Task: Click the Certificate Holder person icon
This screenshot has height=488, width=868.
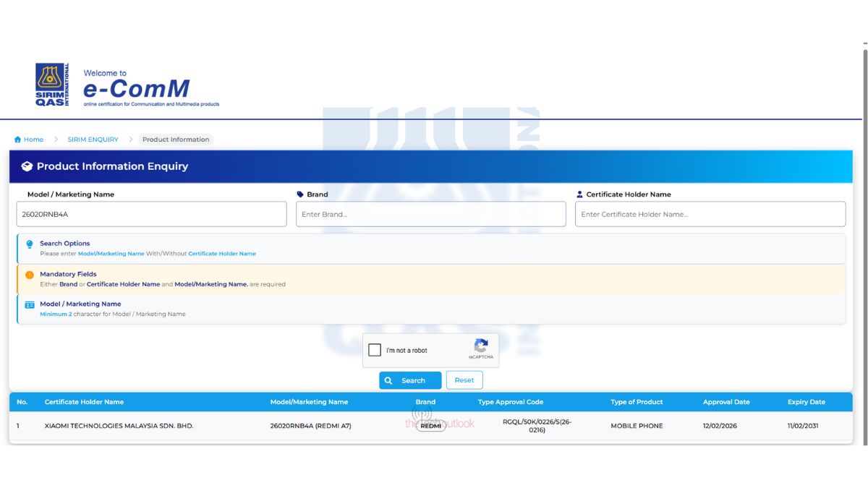Action: (579, 194)
